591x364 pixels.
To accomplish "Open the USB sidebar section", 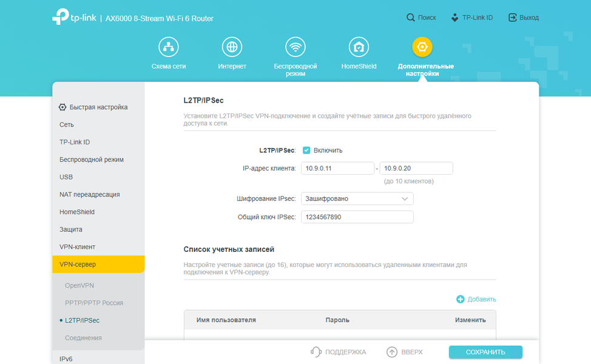I will [x=98, y=177].
